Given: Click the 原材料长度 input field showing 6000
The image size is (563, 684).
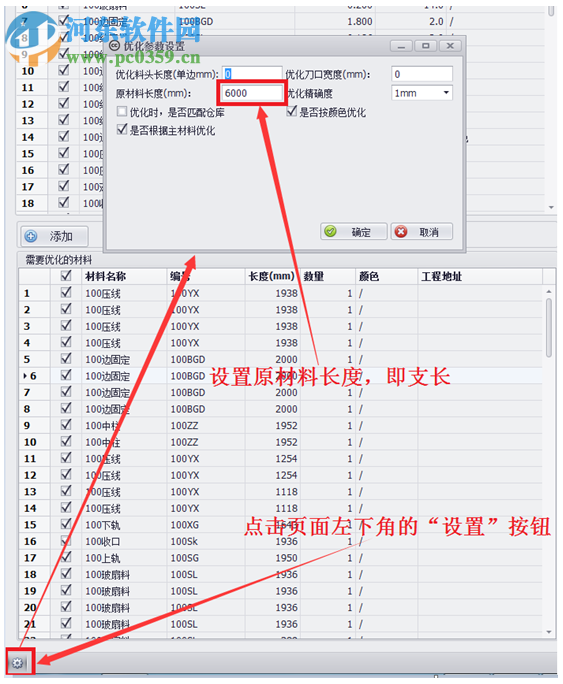Looking at the screenshot, I should tap(252, 93).
